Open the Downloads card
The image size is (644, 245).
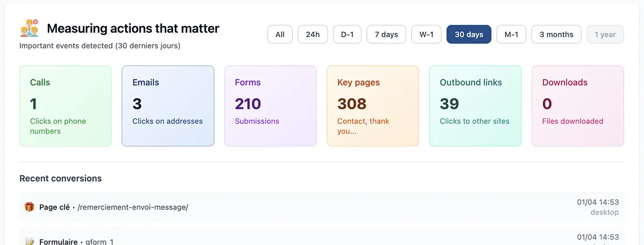click(578, 106)
